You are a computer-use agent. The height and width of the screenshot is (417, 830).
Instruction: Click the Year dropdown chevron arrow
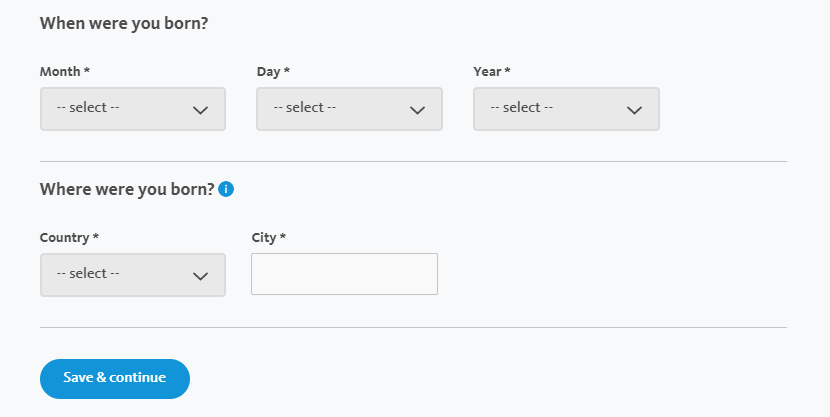[x=634, y=110]
